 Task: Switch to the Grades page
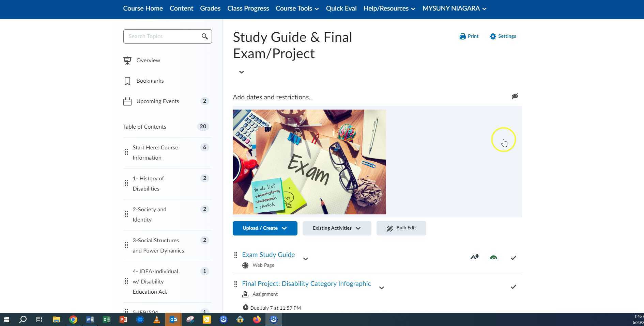210,8
